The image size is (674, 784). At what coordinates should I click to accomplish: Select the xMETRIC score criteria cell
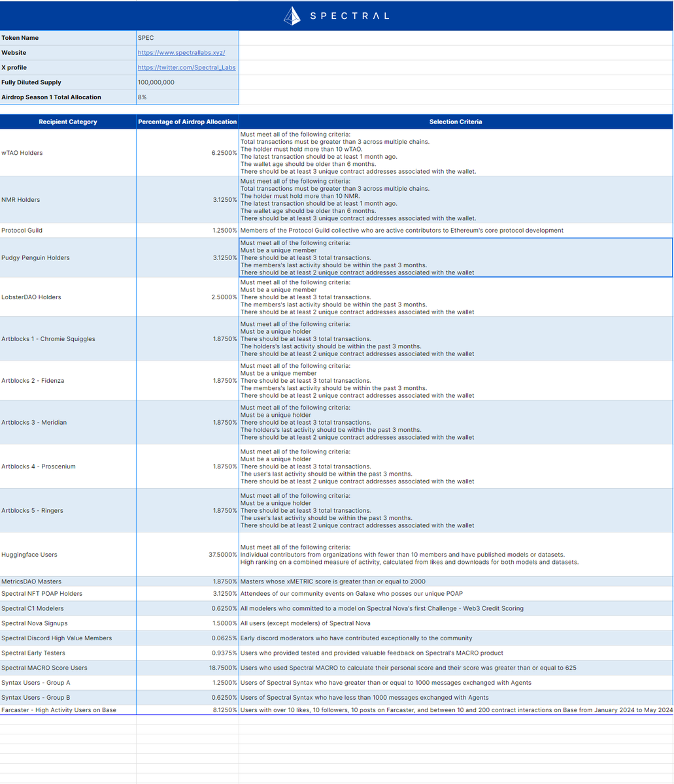(x=456, y=581)
